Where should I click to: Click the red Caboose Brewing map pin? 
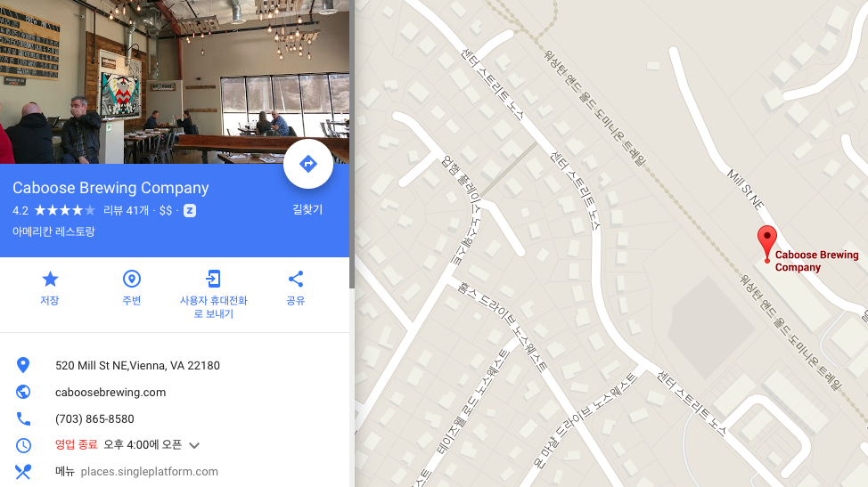coord(766,244)
